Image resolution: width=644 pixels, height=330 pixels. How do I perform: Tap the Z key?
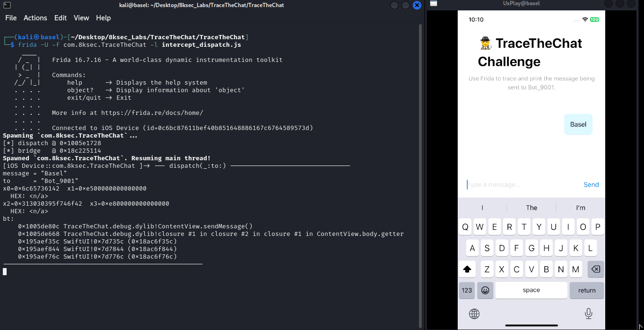487,269
